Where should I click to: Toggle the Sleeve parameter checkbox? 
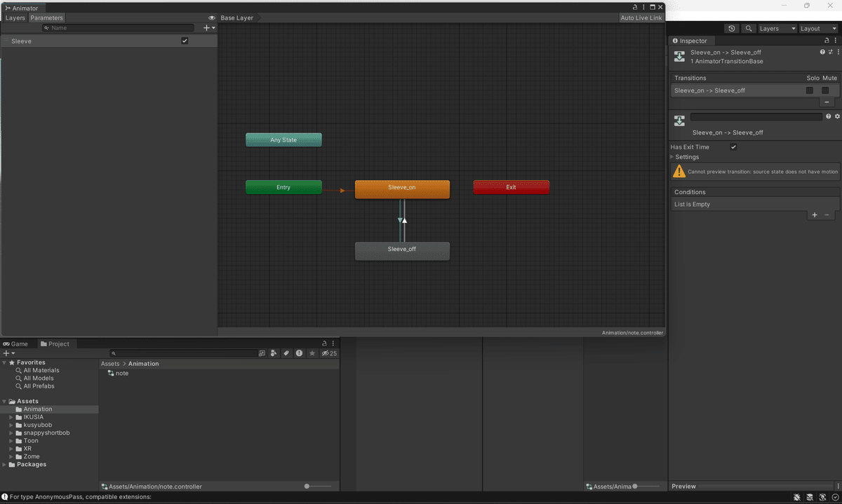click(x=185, y=41)
